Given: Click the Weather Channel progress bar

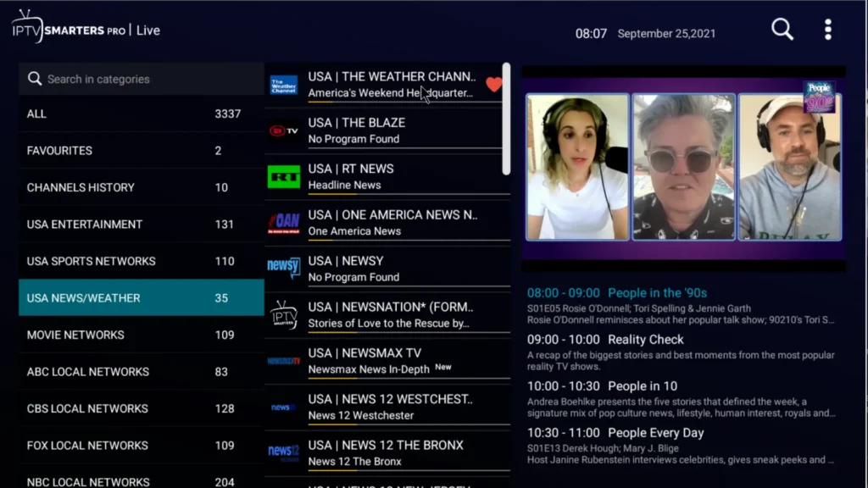Looking at the screenshot, I should tap(405, 102).
